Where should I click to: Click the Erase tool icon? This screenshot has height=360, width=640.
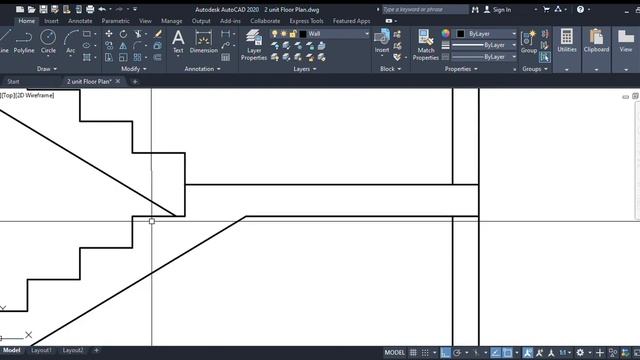pyautogui.click(x=158, y=34)
